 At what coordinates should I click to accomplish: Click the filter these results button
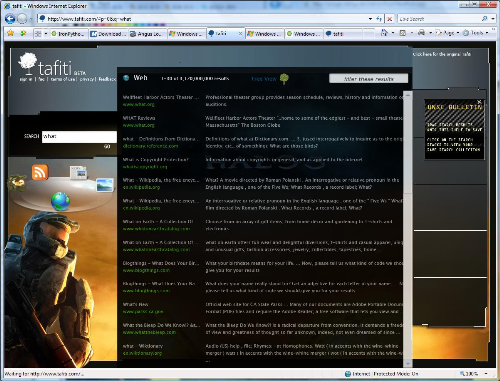368,79
